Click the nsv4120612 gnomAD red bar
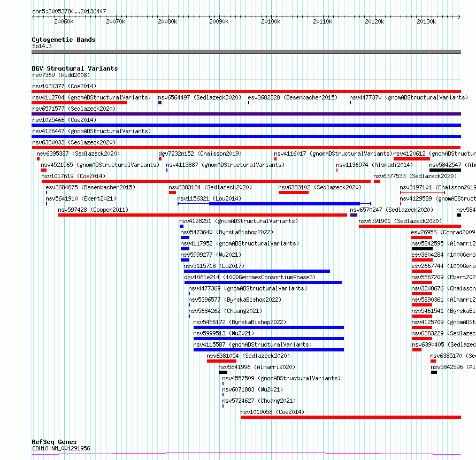This screenshot has width=476, height=460. point(412,159)
